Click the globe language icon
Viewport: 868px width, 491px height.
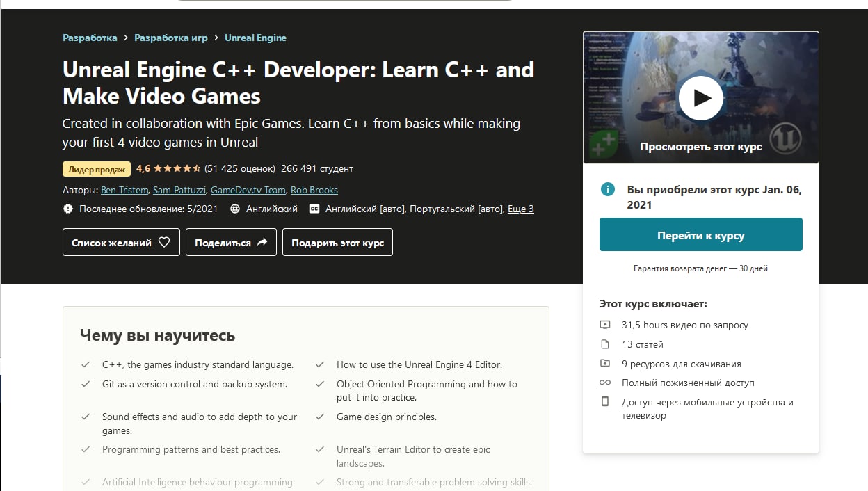[235, 209]
